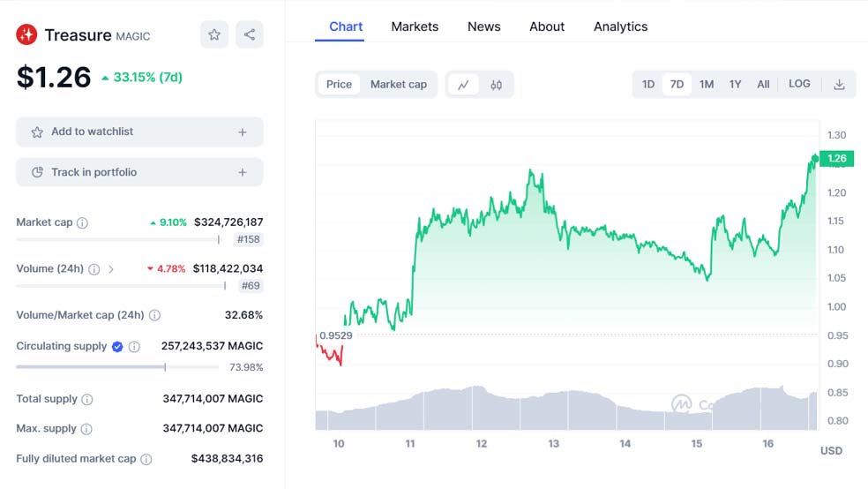The height and width of the screenshot is (489, 868).
Task: Click the green endpoint dot on price line
Action: tap(815, 159)
